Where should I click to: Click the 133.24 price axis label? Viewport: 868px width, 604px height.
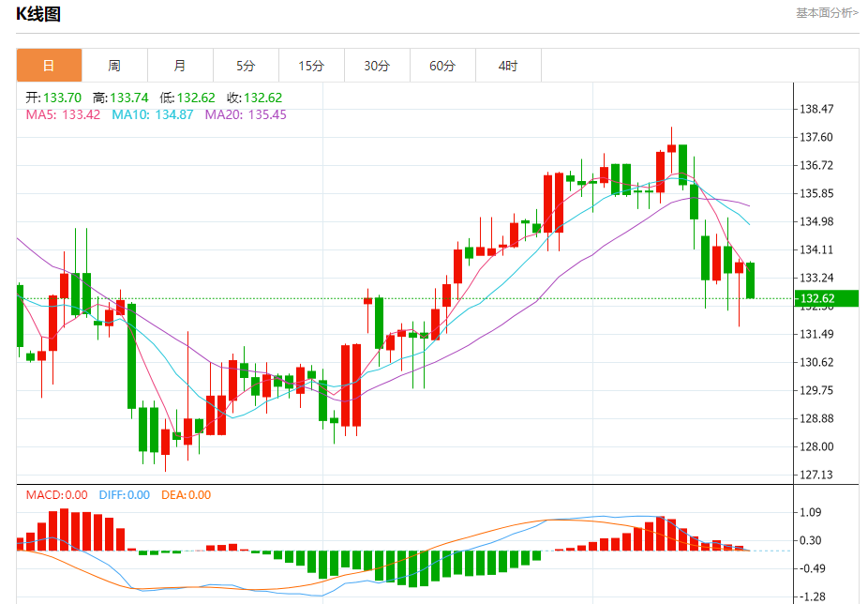click(x=816, y=278)
